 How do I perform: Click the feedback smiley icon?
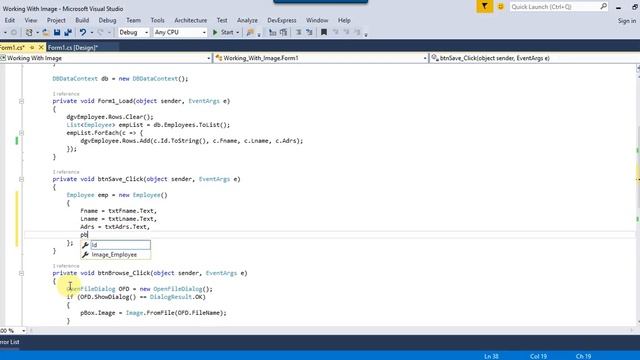click(500, 7)
